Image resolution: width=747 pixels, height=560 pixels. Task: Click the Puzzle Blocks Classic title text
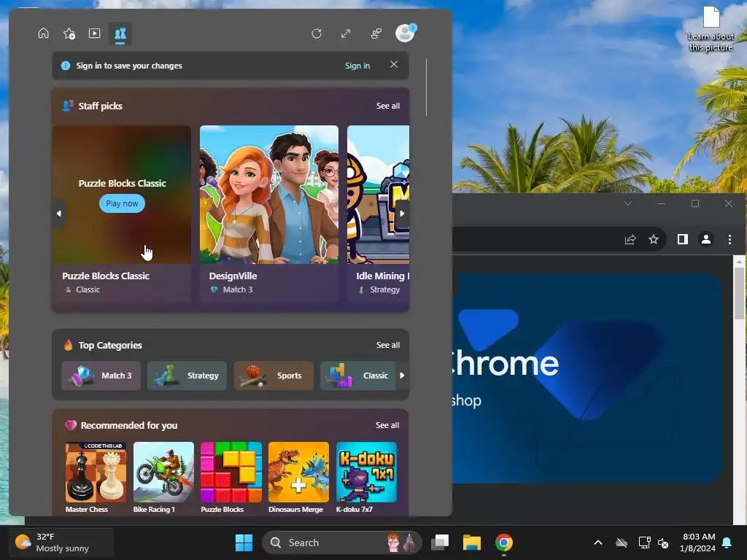[x=106, y=276]
